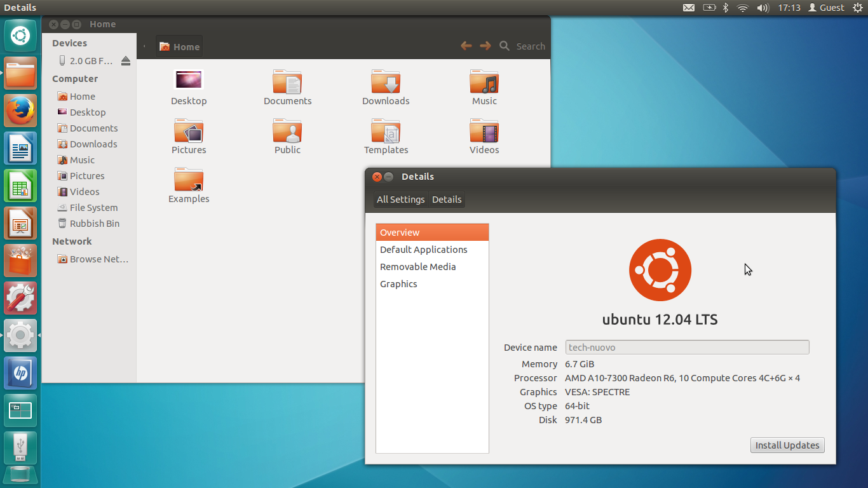Select Documents in the Files sidebar

tap(89, 128)
